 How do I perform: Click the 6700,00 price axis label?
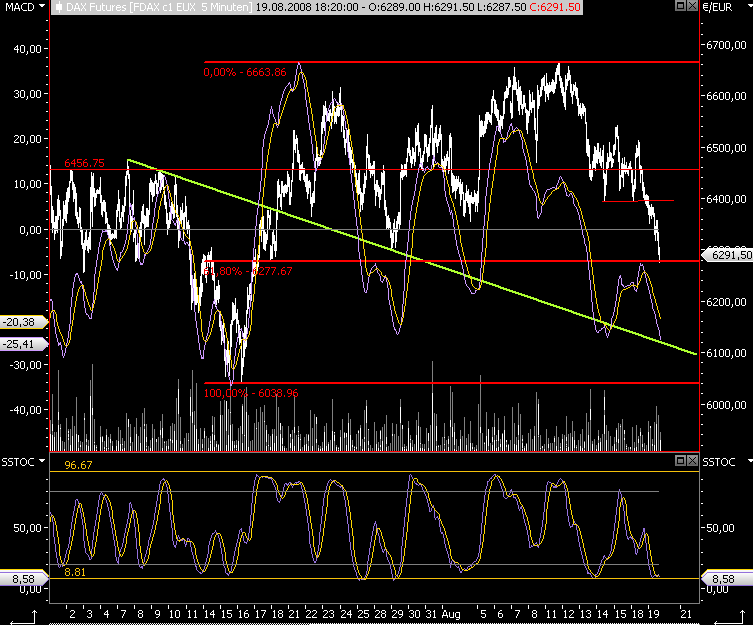pyautogui.click(x=726, y=45)
